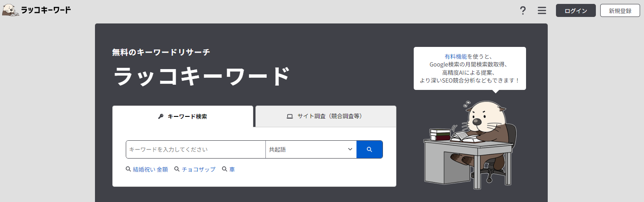
Task: Click the 新規登録 button
Action: [620, 10]
